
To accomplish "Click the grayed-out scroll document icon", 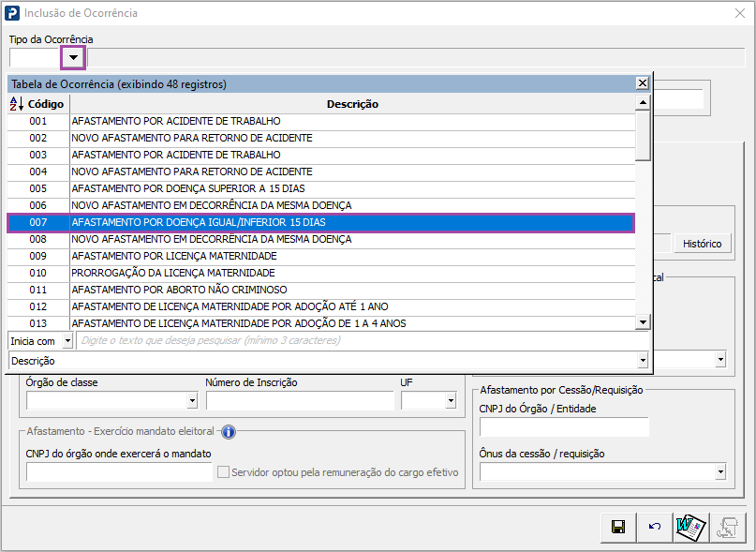I will click(727, 528).
